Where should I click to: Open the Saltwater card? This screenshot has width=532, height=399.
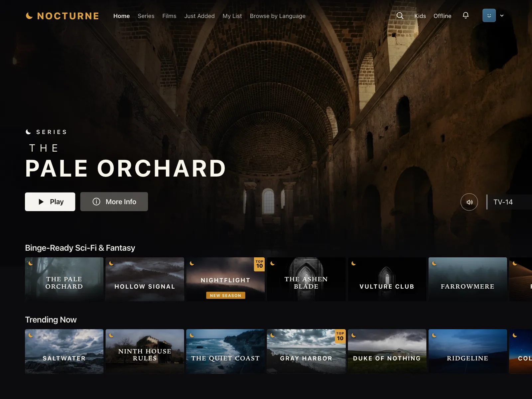(x=64, y=351)
